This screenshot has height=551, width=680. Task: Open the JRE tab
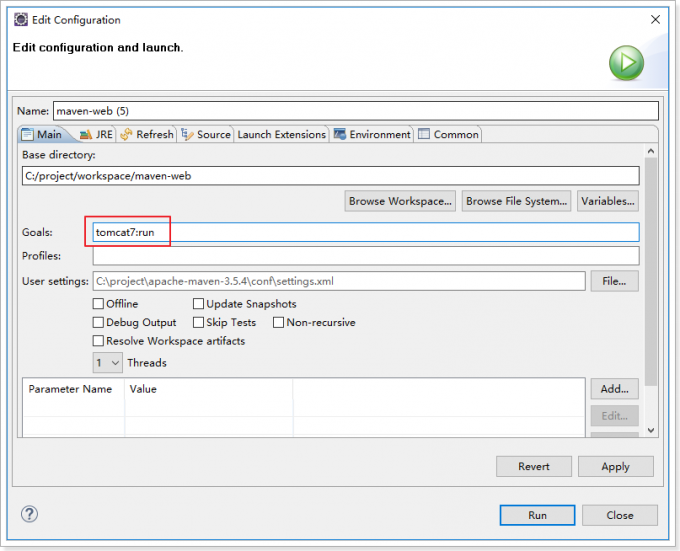coord(96,134)
